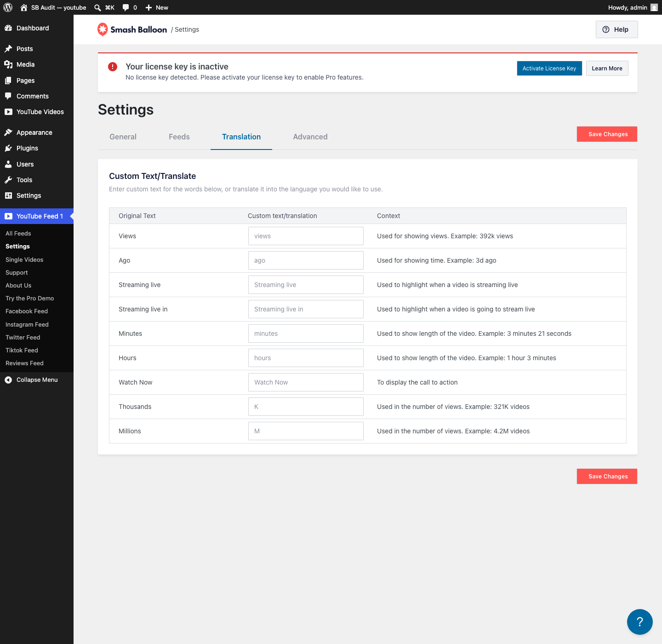Open About Us submenu item
Screen dimensions: 662x644
click(18, 286)
